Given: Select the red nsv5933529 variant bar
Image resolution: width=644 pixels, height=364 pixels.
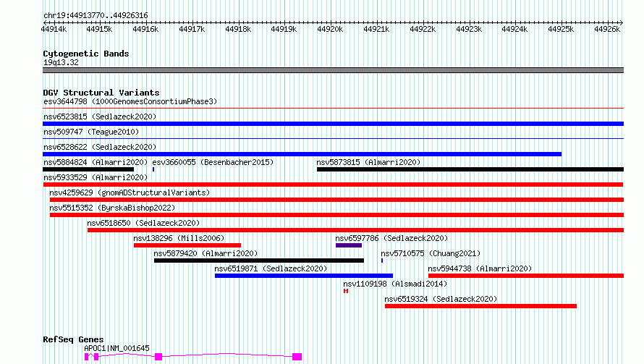Looking at the screenshot, I should point(333,185).
